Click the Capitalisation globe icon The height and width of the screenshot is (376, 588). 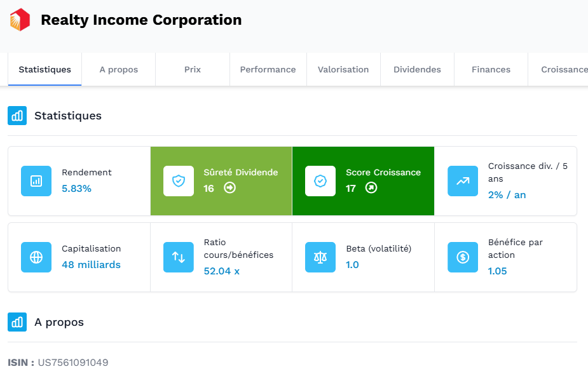(x=36, y=257)
